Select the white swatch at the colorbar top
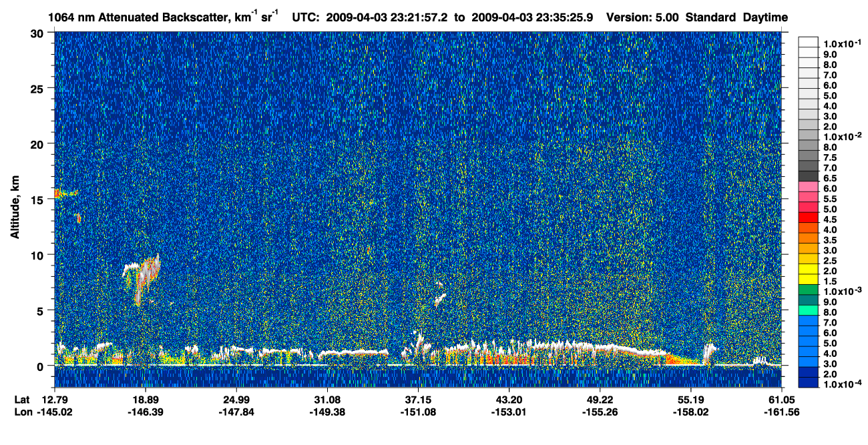This screenshot has width=868, height=445. pos(808,42)
